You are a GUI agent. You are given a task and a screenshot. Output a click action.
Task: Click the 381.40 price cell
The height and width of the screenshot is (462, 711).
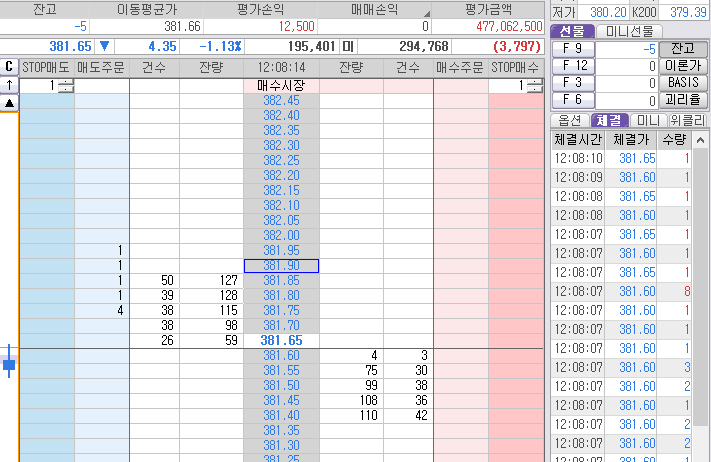281,416
